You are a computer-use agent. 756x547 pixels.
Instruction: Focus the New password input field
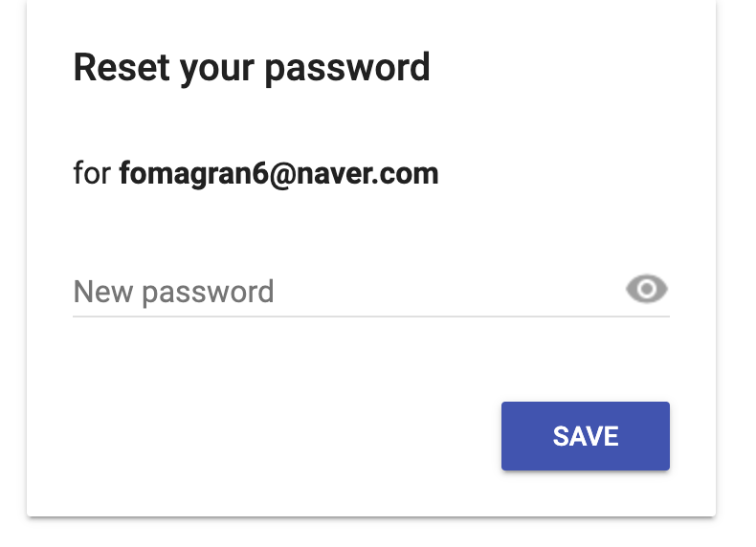(347, 291)
